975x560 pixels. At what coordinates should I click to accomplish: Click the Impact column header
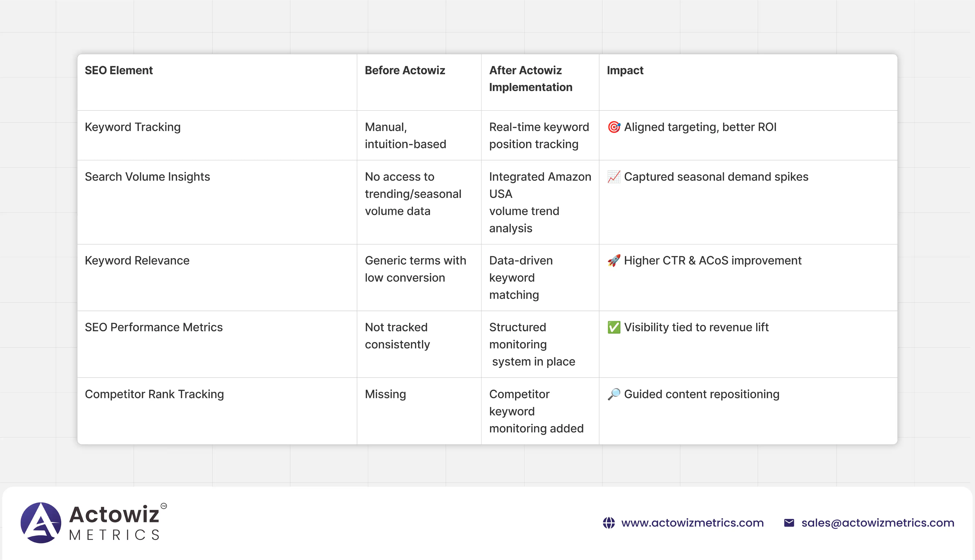(625, 70)
